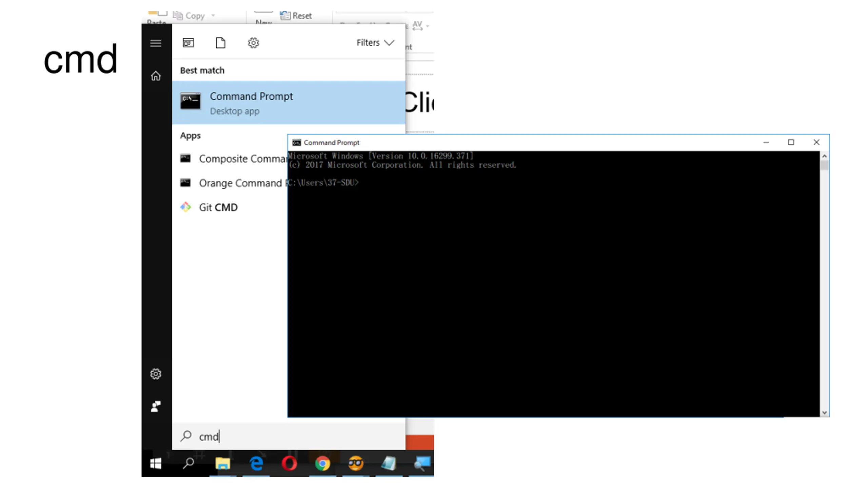Select the Apps filter icon

pyautogui.click(x=189, y=43)
